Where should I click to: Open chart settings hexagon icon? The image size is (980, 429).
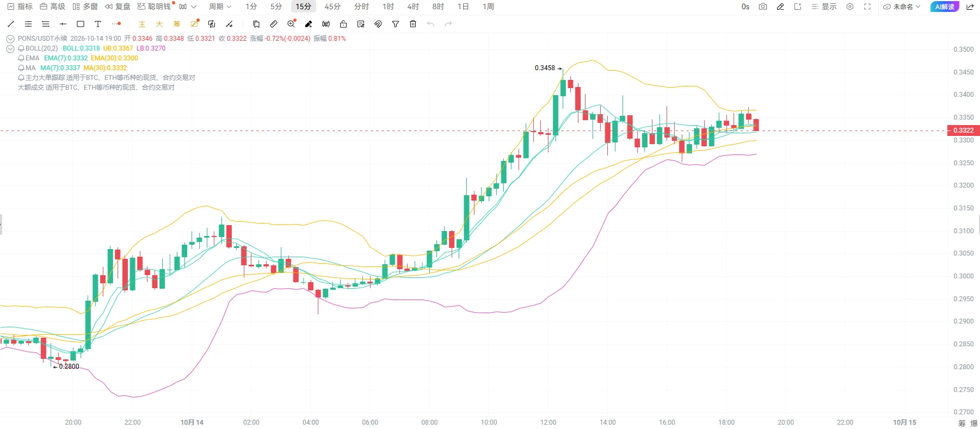[x=850, y=7]
